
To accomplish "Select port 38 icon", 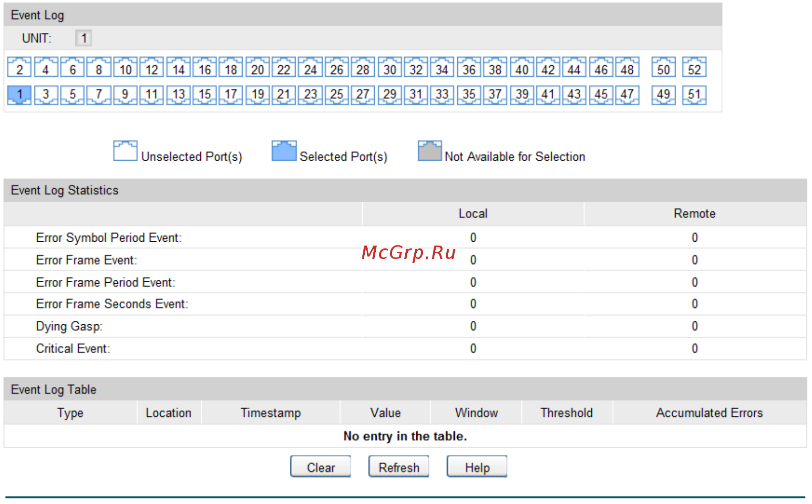I will [495, 67].
